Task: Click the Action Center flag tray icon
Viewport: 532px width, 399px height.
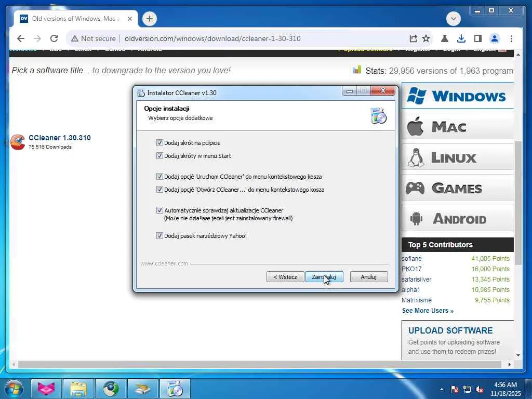Action: [454, 389]
